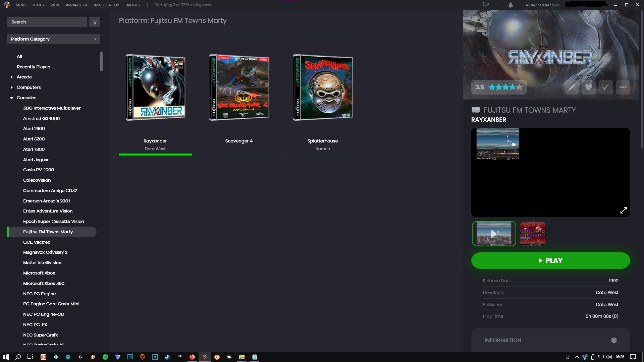644x362 pixels.
Task: Open the Logitech G Hub taskbar icon
Action: (x=80, y=357)
